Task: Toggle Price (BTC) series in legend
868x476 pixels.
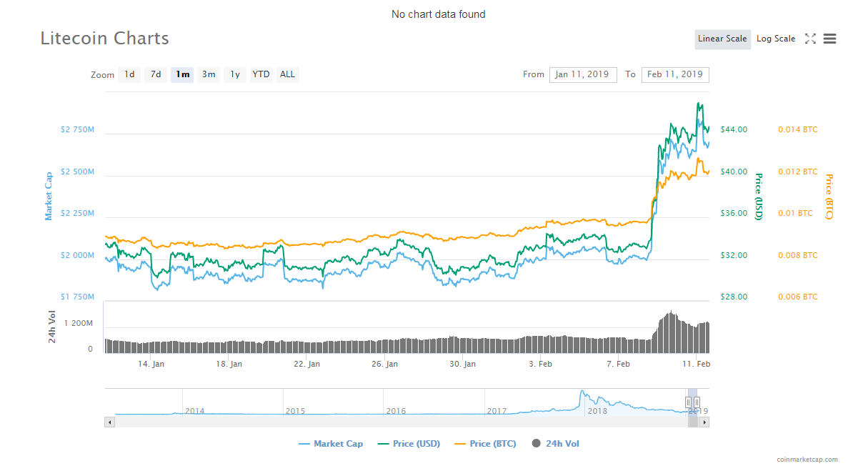Action: (485, 444)
